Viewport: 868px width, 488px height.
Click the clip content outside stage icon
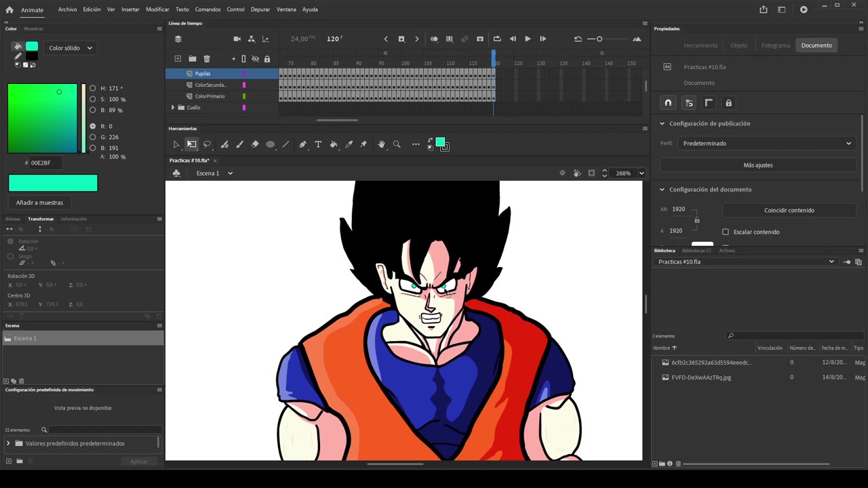coord(591,173)
